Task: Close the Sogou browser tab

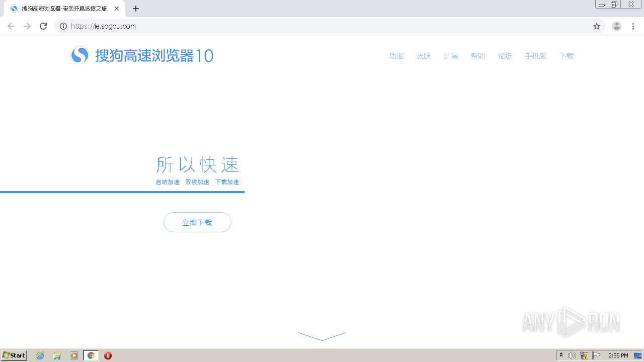Action: (117, 9)
